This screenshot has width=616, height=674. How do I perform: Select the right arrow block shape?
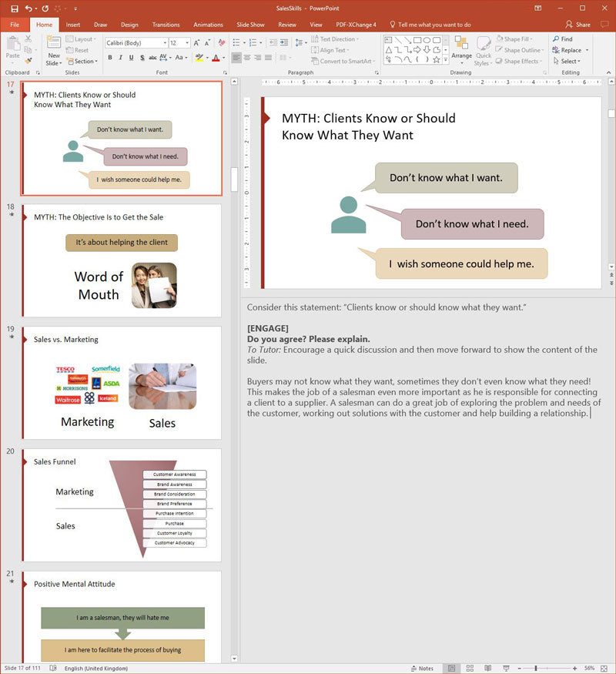(x=417, y=50)
